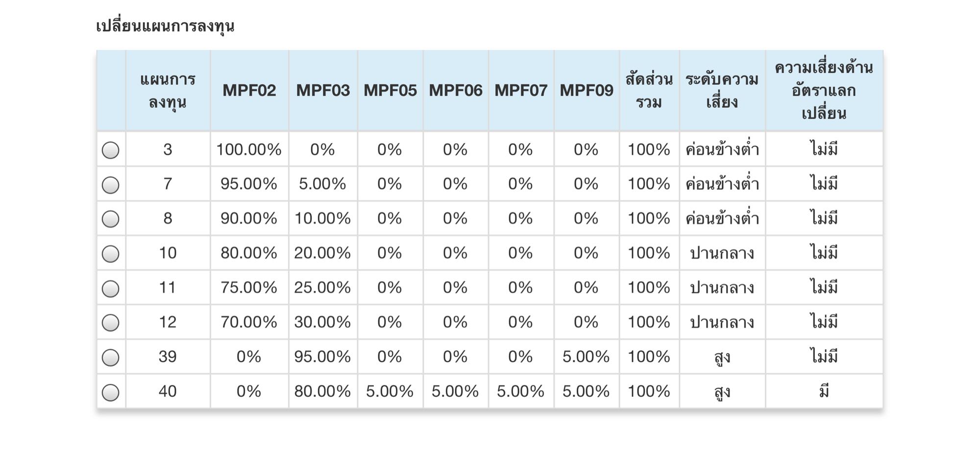Click the MPF06 column header
This screenshot has height=453, width=980.
pyautogui.click(x=456, y=91)
